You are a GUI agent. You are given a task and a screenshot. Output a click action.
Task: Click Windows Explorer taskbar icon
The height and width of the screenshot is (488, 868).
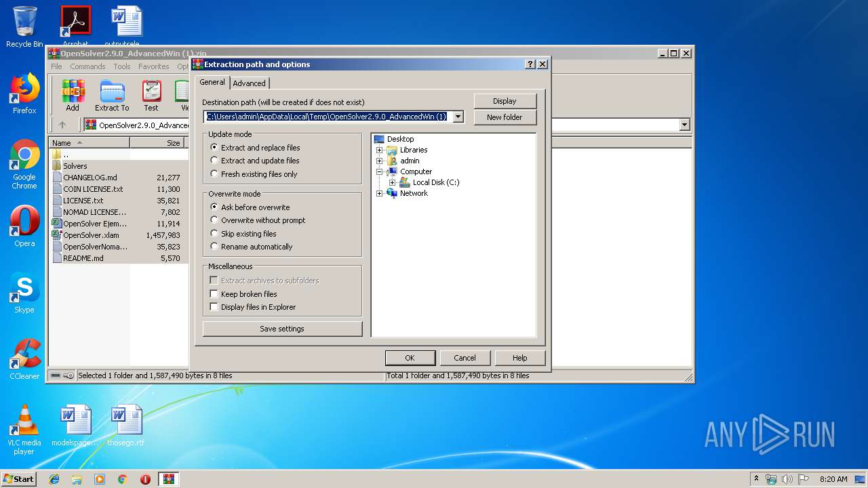tap(77, 479)
